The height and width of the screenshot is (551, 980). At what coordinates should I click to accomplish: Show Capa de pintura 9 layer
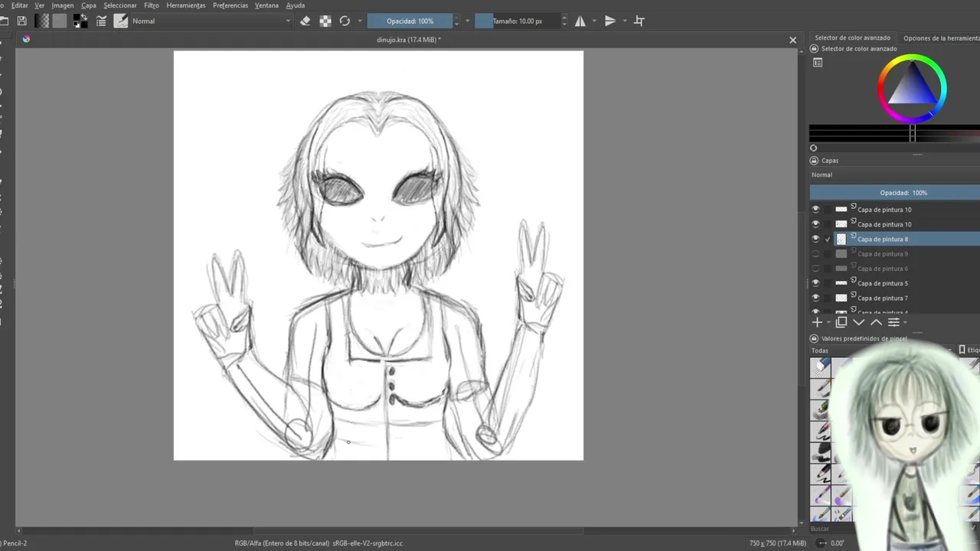point(815,253)
